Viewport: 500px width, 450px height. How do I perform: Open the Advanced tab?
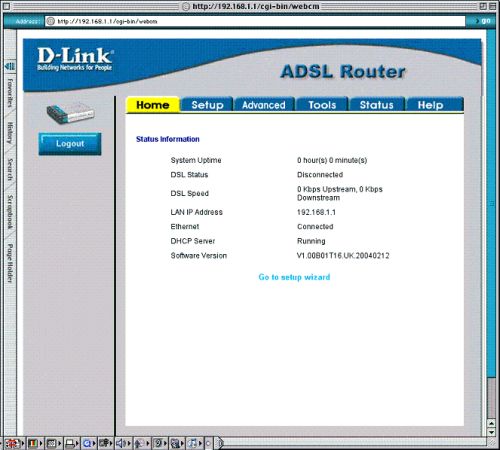tap(264, 105)
